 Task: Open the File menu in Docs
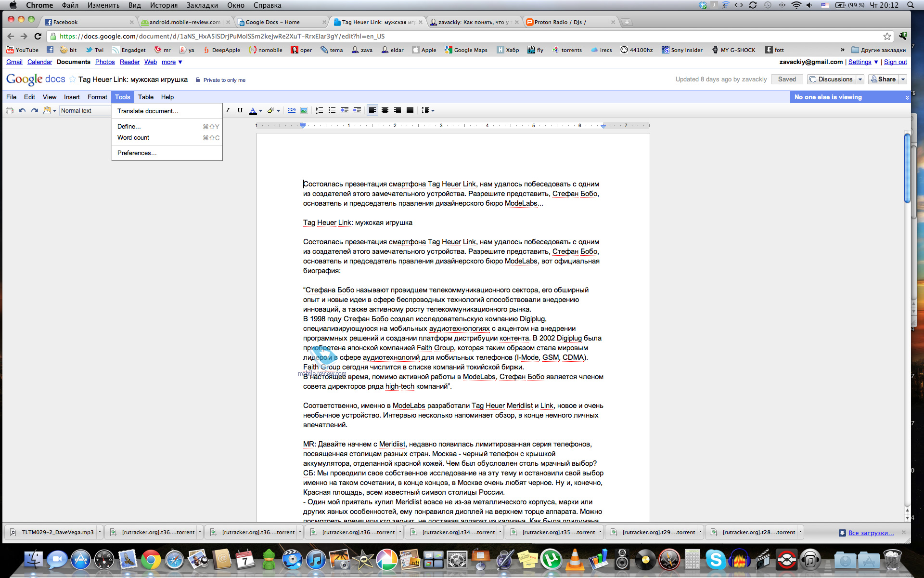[x=11, y=97]
